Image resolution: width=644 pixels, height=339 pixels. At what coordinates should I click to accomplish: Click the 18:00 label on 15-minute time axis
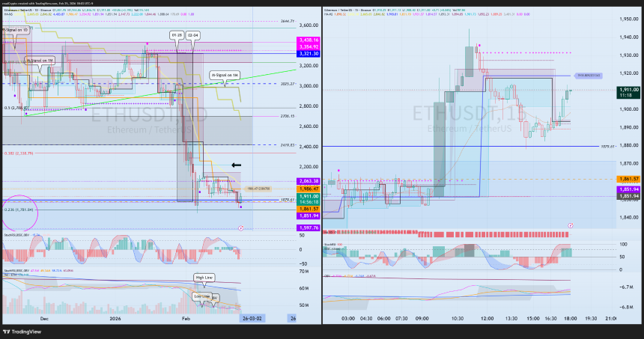click(571, 319)
